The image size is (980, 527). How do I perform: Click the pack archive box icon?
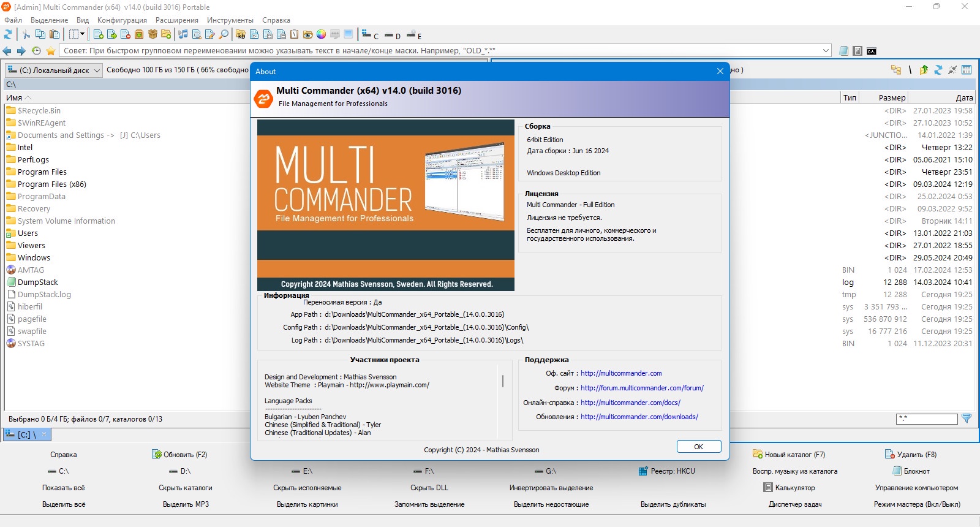coord(139,34)
